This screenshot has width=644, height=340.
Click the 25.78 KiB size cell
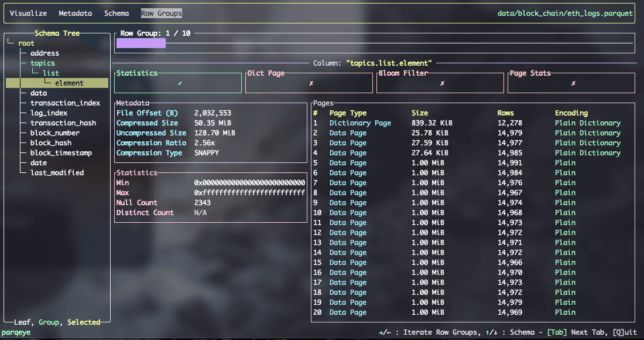pos(430,133)
